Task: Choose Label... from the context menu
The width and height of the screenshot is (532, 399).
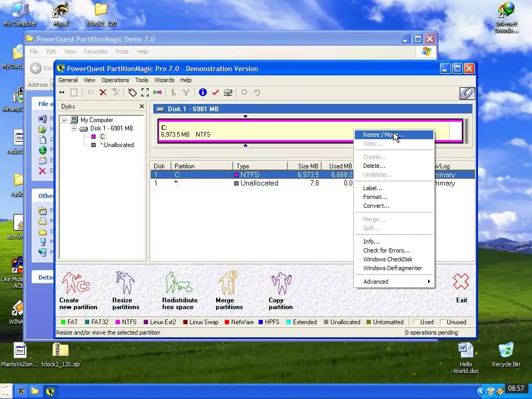Action: [x=394, y=188]
